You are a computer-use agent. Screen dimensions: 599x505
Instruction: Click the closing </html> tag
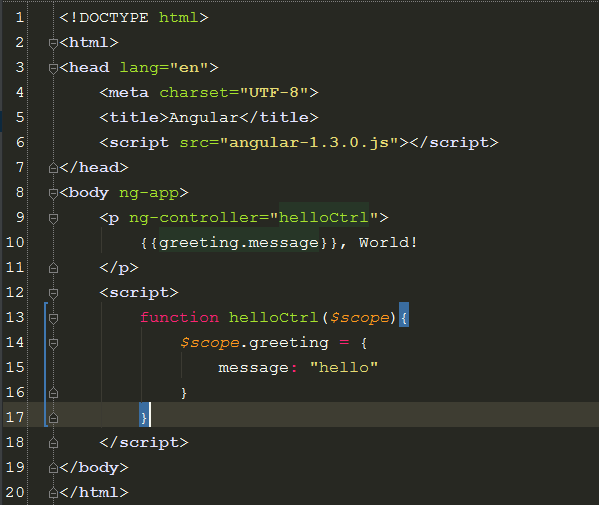[94, 492]
